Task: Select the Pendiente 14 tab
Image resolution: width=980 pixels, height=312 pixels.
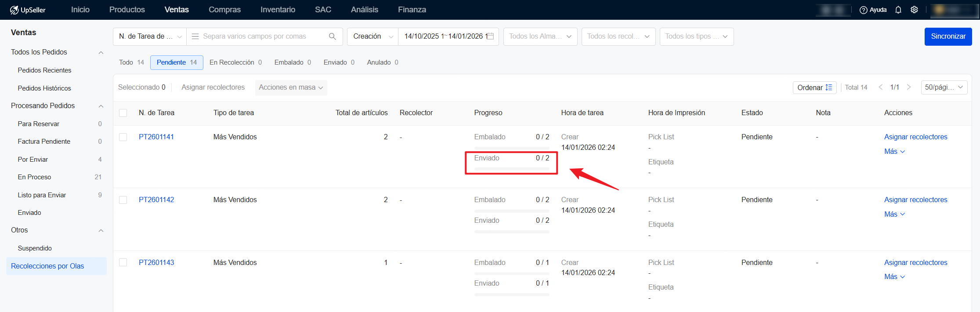Action: [x=177, y=62]
